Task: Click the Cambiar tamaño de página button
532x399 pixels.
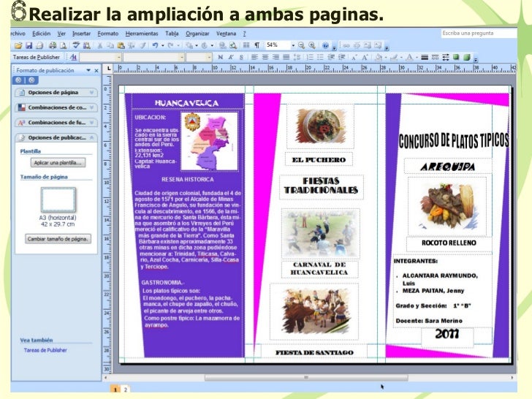Action: click(x=58, y=239)
